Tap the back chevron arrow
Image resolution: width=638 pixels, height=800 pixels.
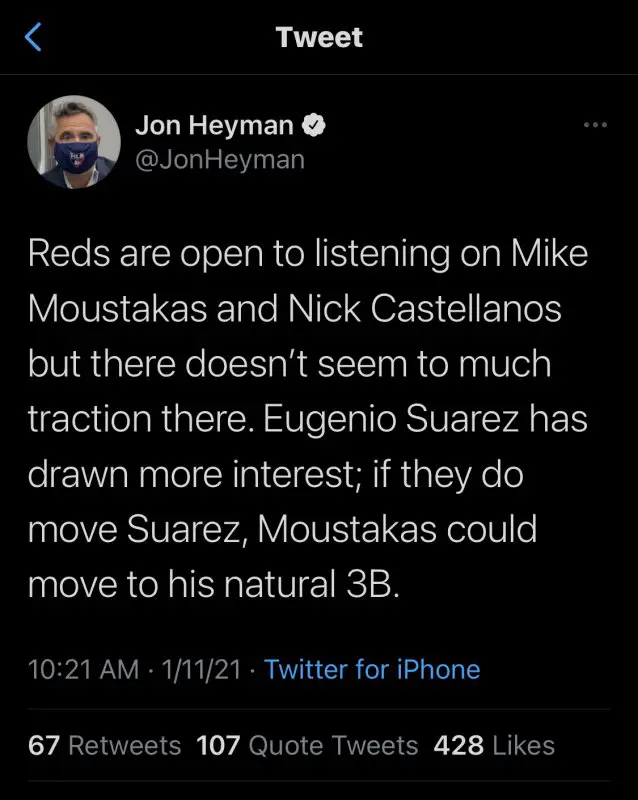[x=34, y=38]
